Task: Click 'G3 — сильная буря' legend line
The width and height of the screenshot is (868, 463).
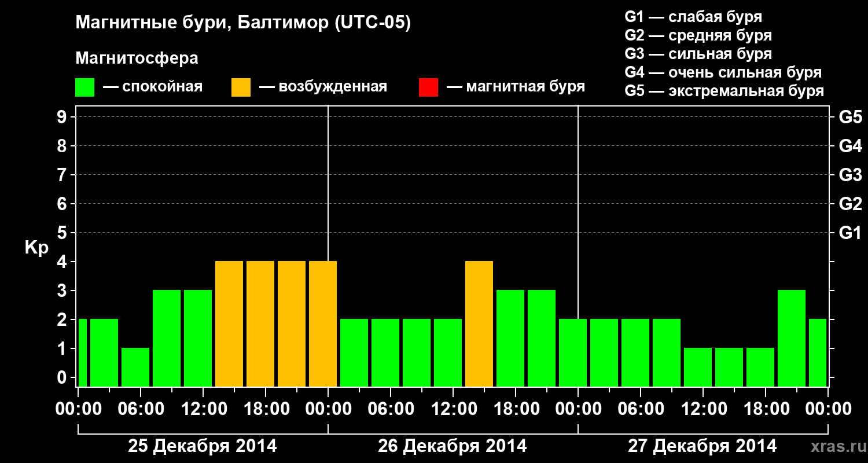Action: pyautogui.click(x=698, y=54)
